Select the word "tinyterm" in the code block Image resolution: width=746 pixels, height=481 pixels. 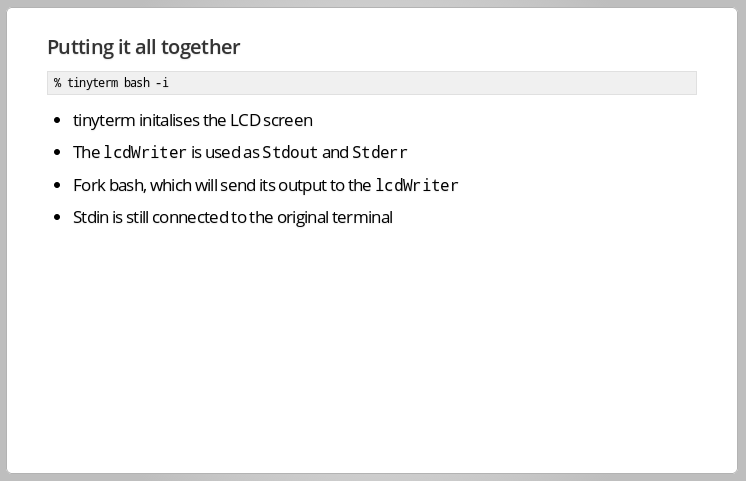(x=92, y=83)
